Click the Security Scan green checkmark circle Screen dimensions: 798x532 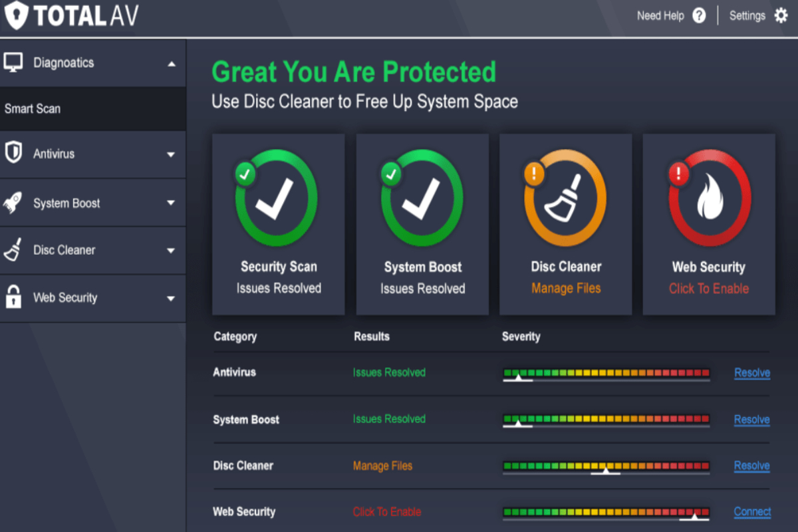(x=277, y=199)
